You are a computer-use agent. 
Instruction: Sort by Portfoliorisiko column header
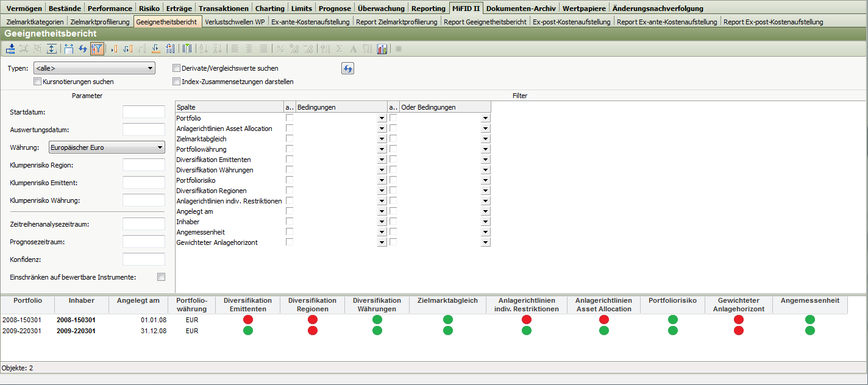672,301
